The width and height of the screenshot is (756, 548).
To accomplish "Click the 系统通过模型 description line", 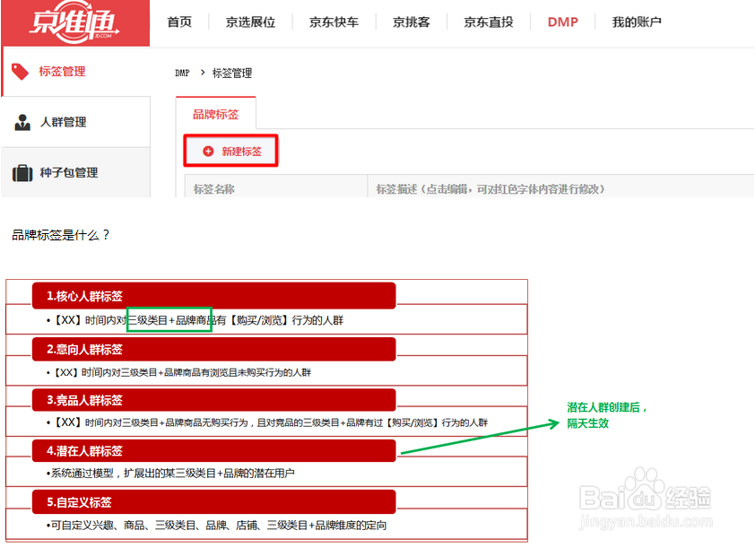I will [x=170, y=474].
